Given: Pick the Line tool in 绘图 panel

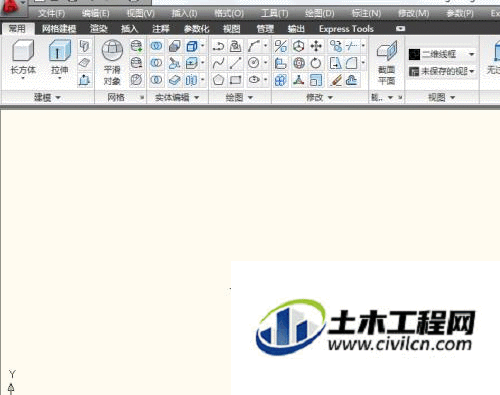Looking at the screenshot, I should 236,63.
